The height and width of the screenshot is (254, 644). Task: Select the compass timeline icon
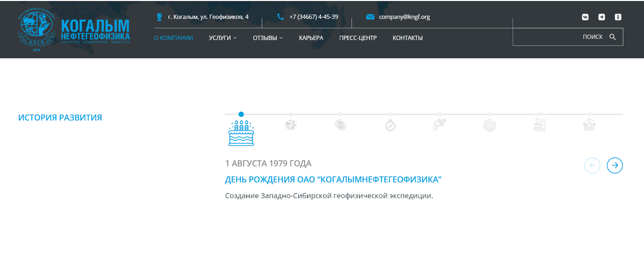[390, 125]
